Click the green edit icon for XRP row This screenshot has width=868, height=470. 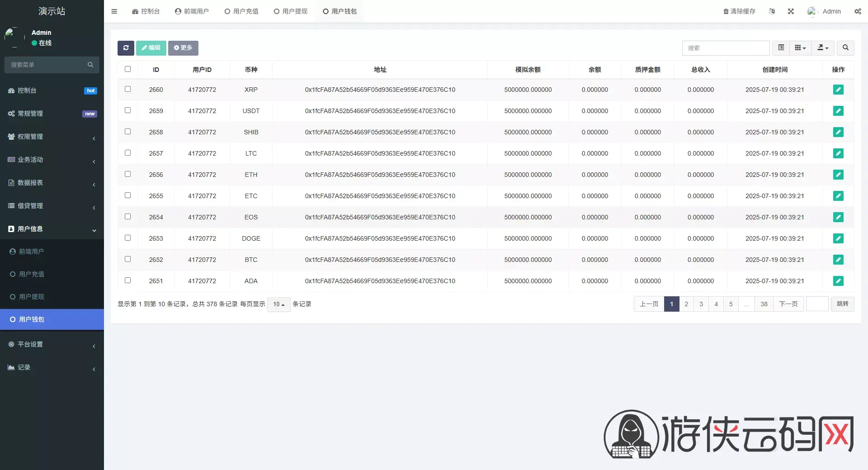pyautogui.click(x=838, y=90)
